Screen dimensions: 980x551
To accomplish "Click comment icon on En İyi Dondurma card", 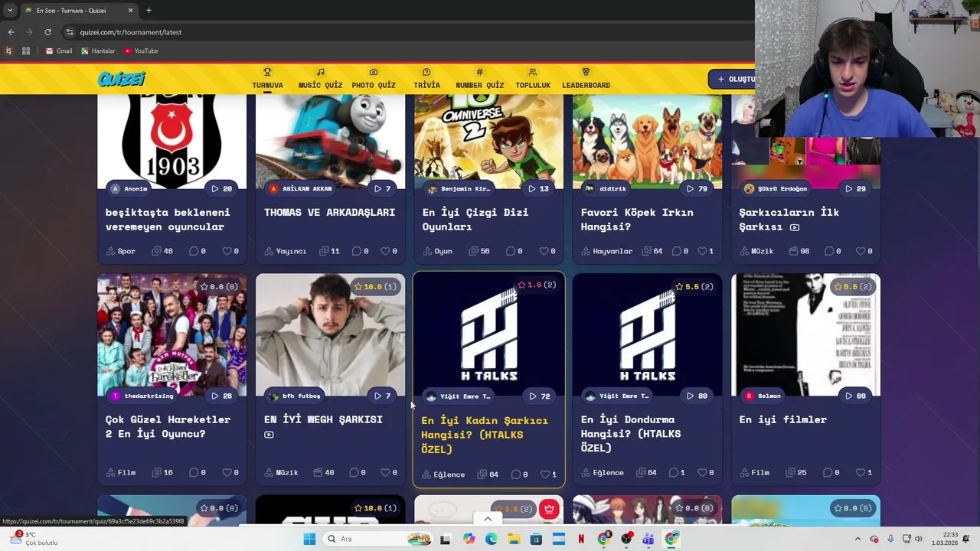I will coord(673,473).
